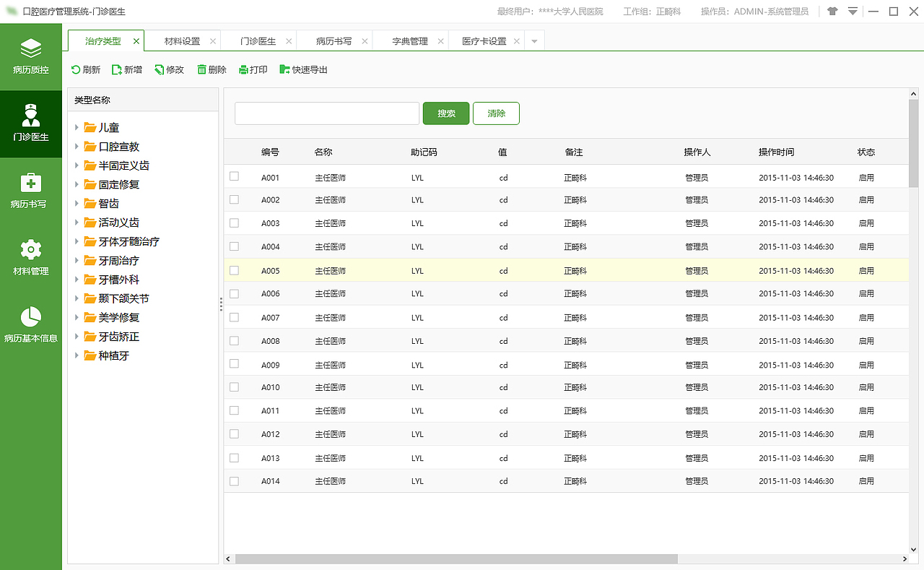Select the 半固定义齿 folder icon
The height and width of the screenshot is (570, 924).
(x=90, y=165)
